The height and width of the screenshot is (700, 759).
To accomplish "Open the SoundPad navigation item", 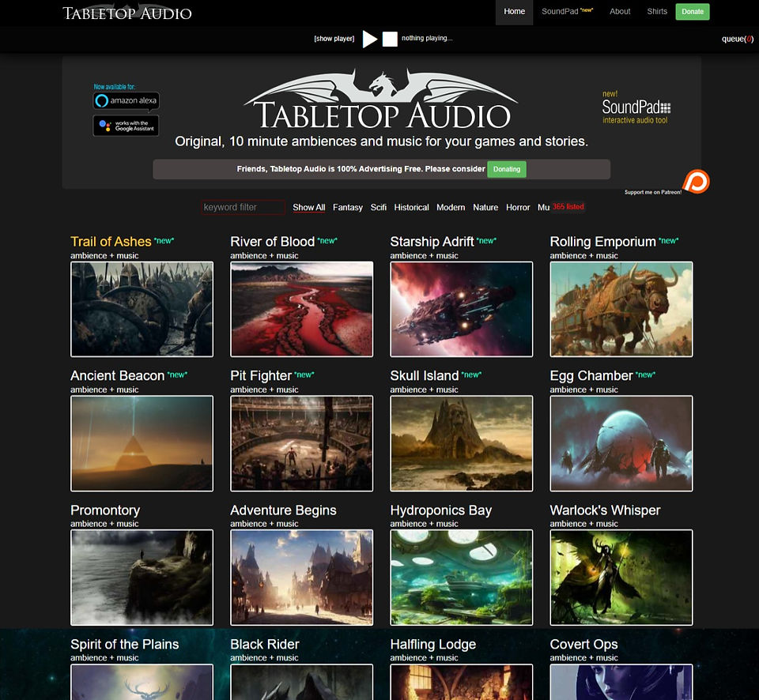I will 567,11.
